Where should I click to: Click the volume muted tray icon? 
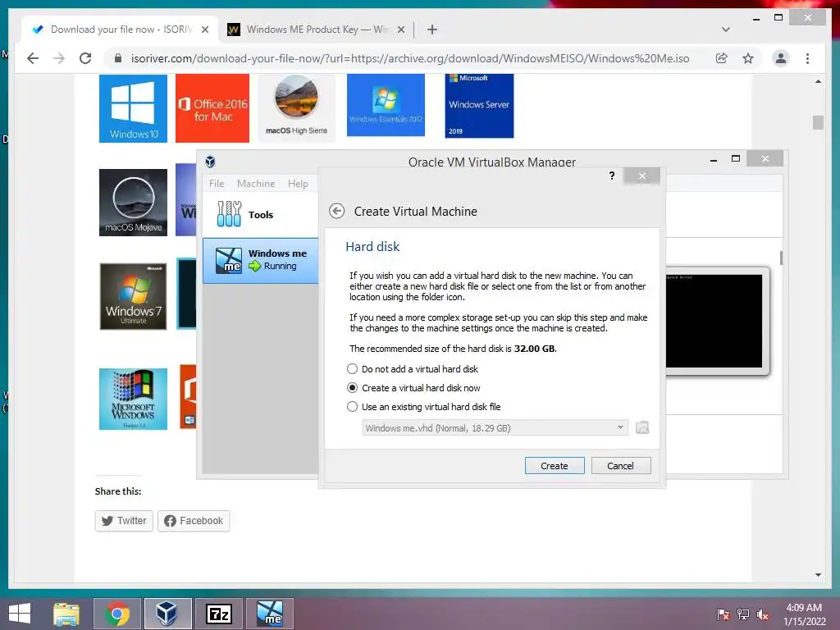coord(763,614)
